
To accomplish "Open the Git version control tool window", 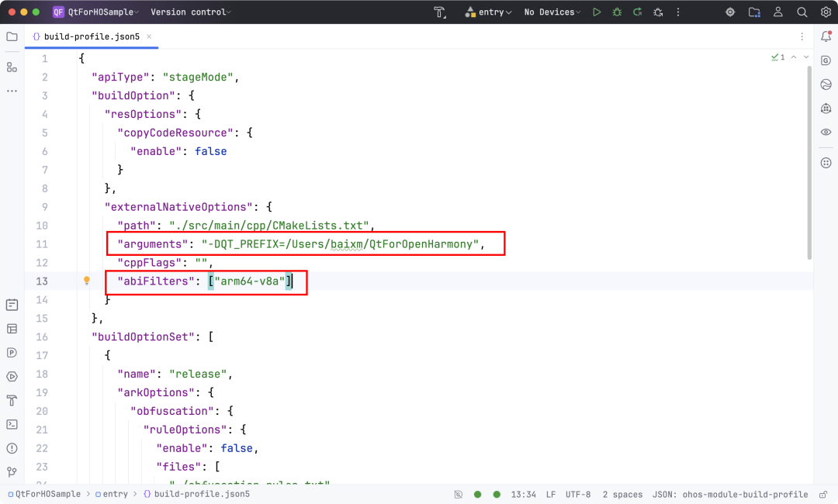I will (x=12, y=472).
